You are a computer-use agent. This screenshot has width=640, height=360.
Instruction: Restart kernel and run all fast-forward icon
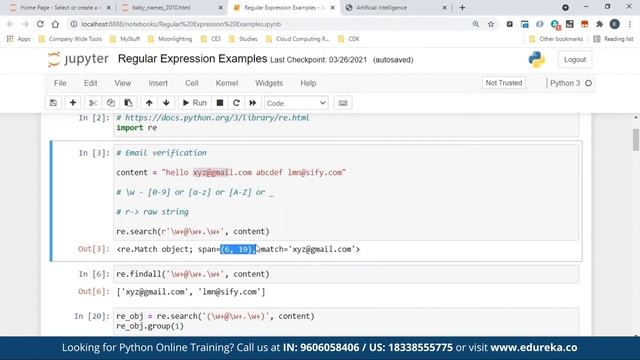[x=253, y=103]
